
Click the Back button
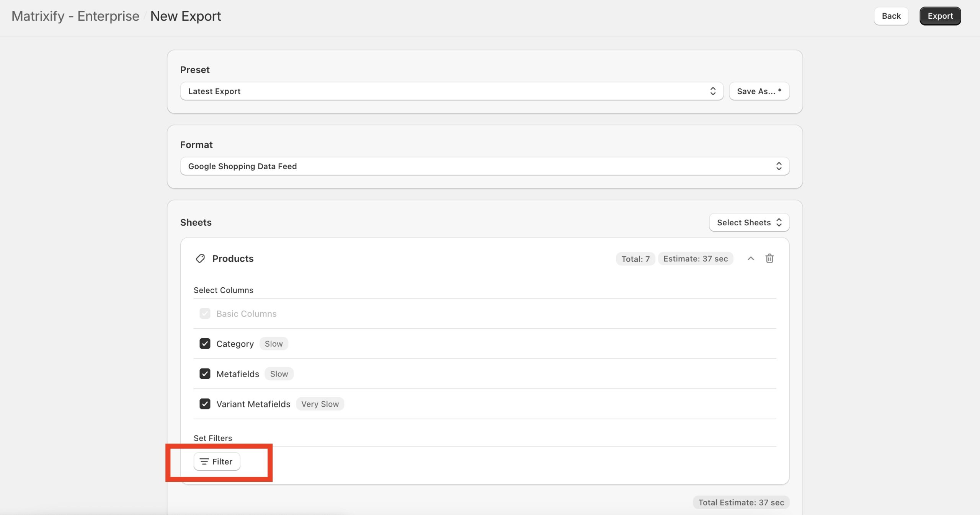coord(891,16)
